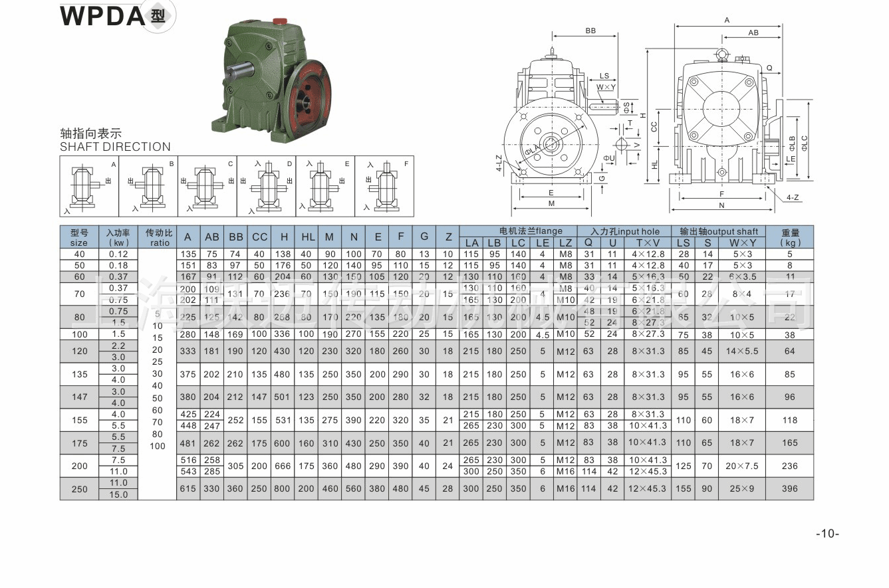Click the 型号 size column header
The height and width of the screenshot is (588, 889).
(x=79, y=237)
